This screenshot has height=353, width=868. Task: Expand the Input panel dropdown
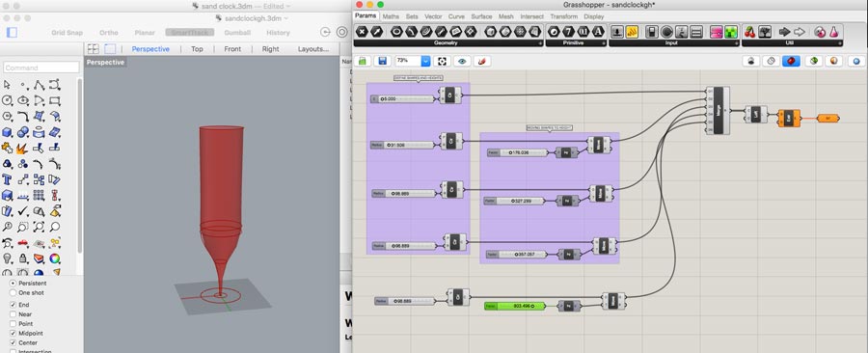coord(736,43)
